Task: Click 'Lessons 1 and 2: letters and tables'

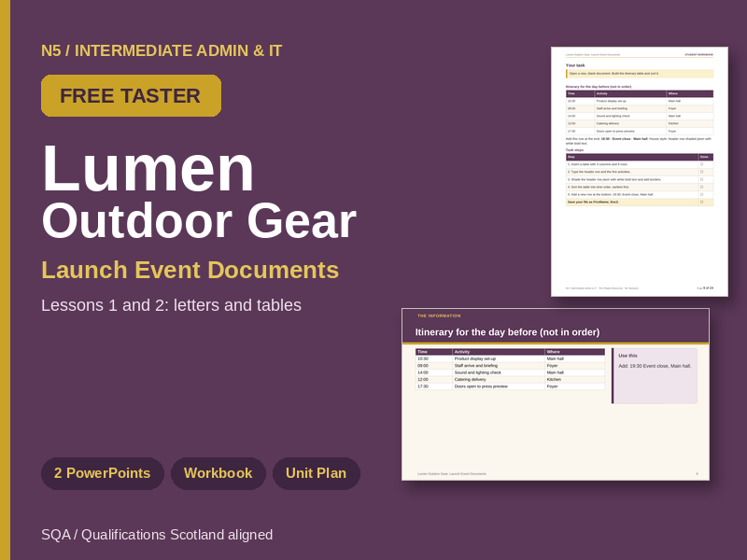Action: click(x=171, y=305)
